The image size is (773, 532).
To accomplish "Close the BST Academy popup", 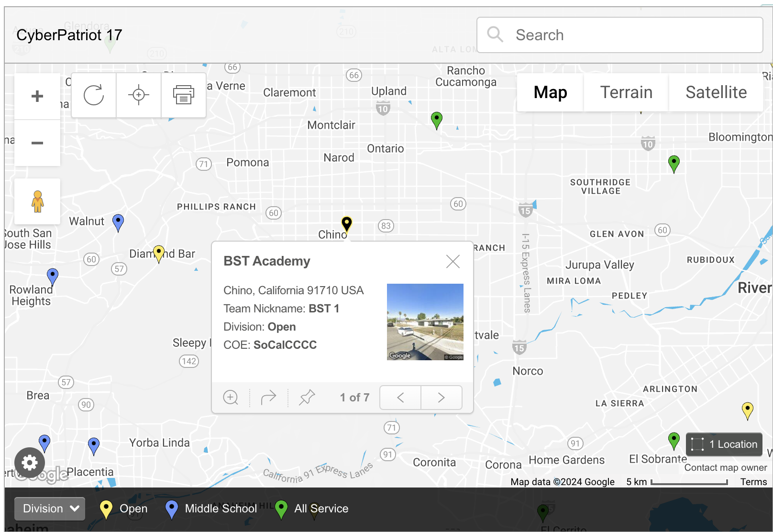I will click(453, 261).
